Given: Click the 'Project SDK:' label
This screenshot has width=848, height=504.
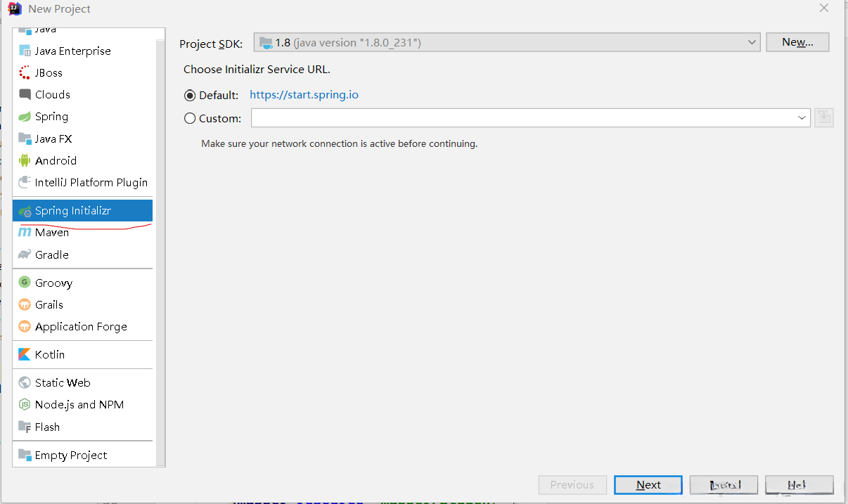Looking at the screenshot, I should click(x=211, y=44).
